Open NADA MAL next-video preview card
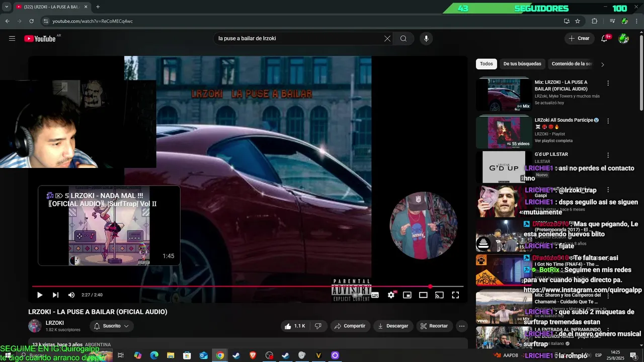This screenshot has height=362, width=644. coord(109,226)
